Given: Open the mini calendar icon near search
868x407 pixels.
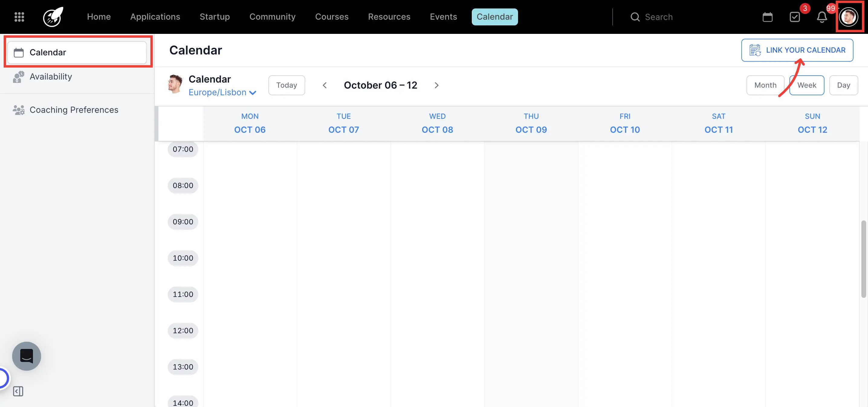Looking at the screenshot, I should coord(767,17).
